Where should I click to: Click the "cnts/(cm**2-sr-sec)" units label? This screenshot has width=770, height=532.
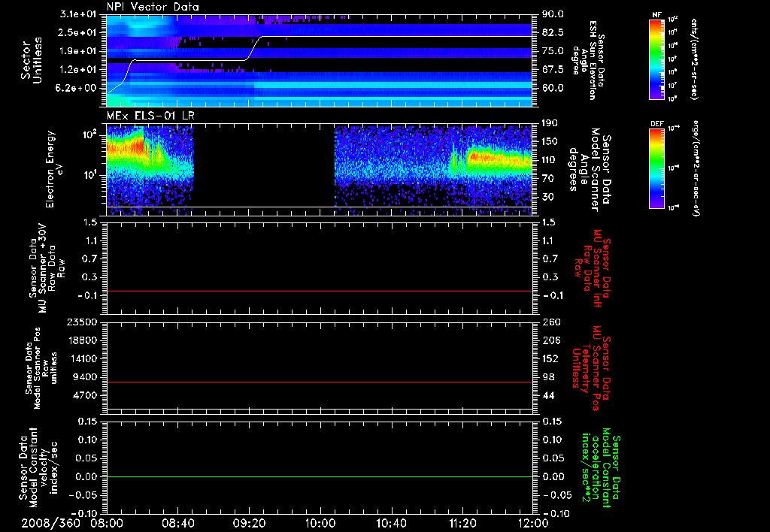[694, 59]
